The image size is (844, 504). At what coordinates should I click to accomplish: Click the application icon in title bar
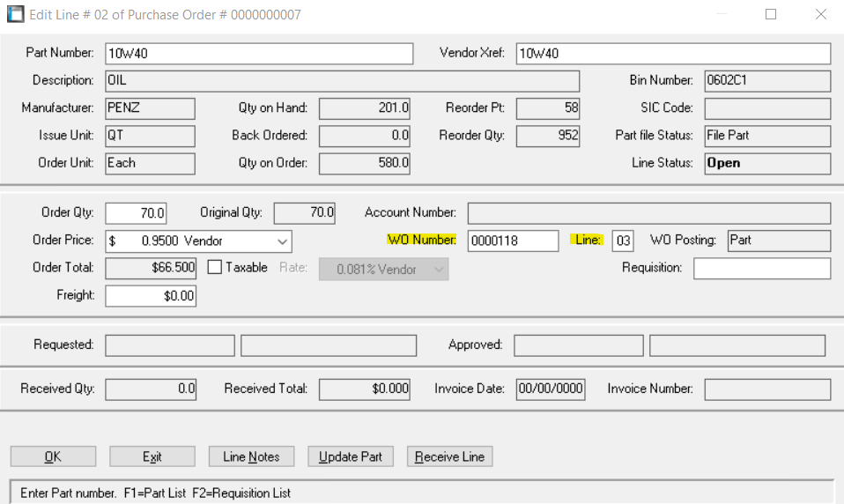(x=15, y=14)
